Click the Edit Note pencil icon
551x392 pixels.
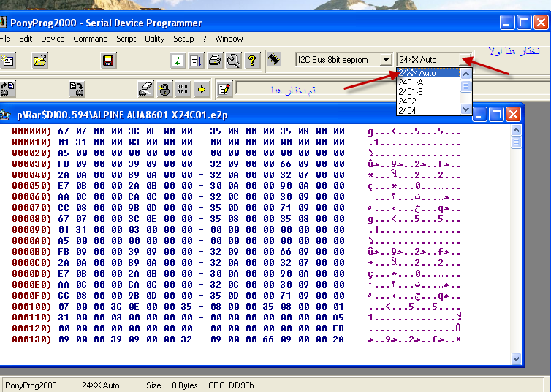pyautogui.click(x=224, y=89)
